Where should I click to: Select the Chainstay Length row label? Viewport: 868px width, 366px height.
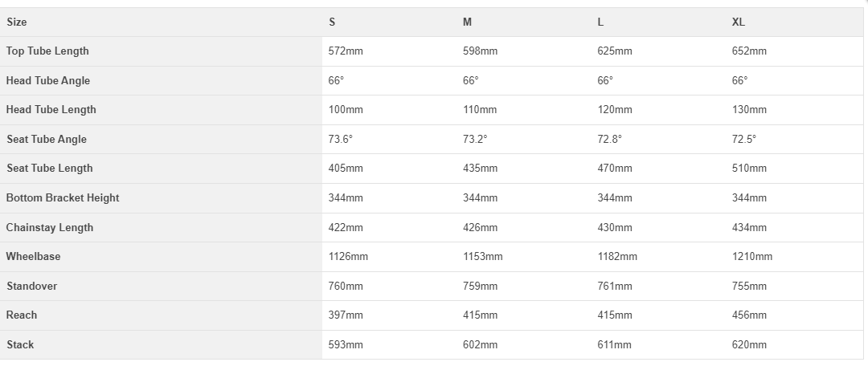pos(49,228)
